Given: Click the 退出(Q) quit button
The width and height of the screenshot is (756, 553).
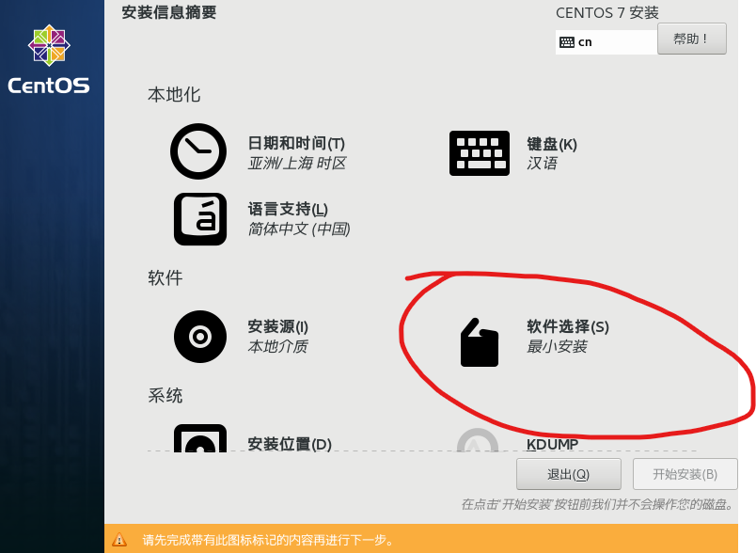Looking at the screenshot, I should (x=569, y=474).
